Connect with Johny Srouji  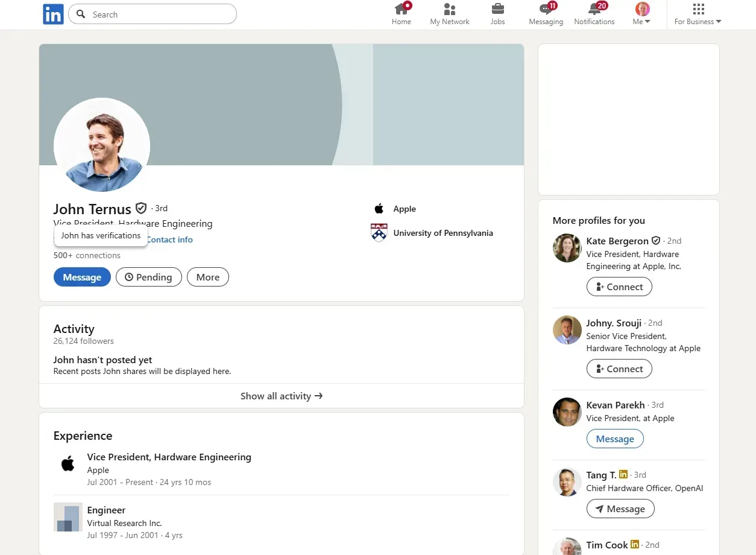coord(619,369)
